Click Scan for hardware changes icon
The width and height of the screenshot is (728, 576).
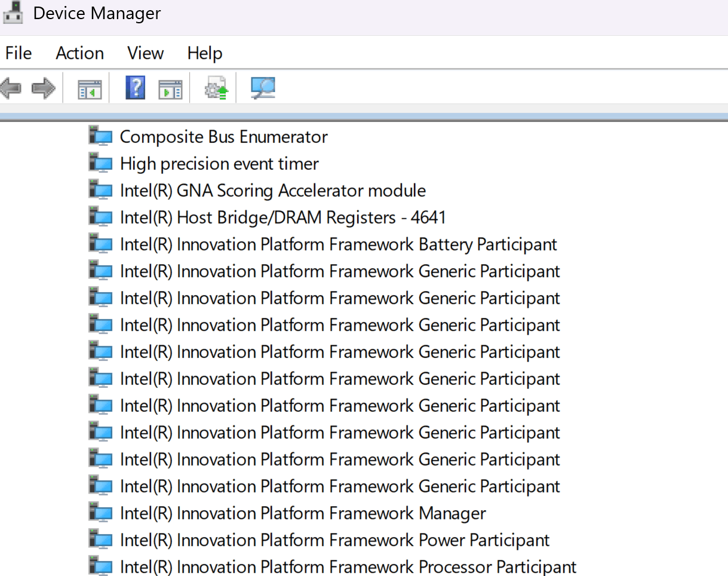pyautogui.click(x=262, y=88)
